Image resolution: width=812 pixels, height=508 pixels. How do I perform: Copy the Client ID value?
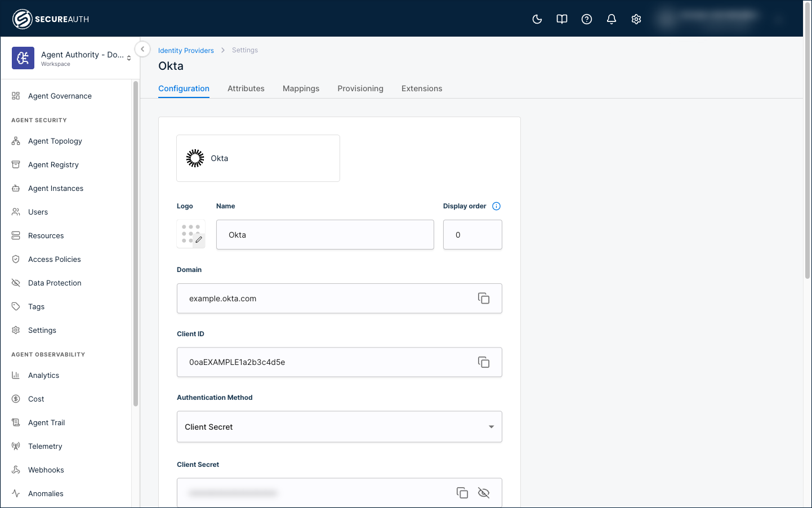coord(484,362)
